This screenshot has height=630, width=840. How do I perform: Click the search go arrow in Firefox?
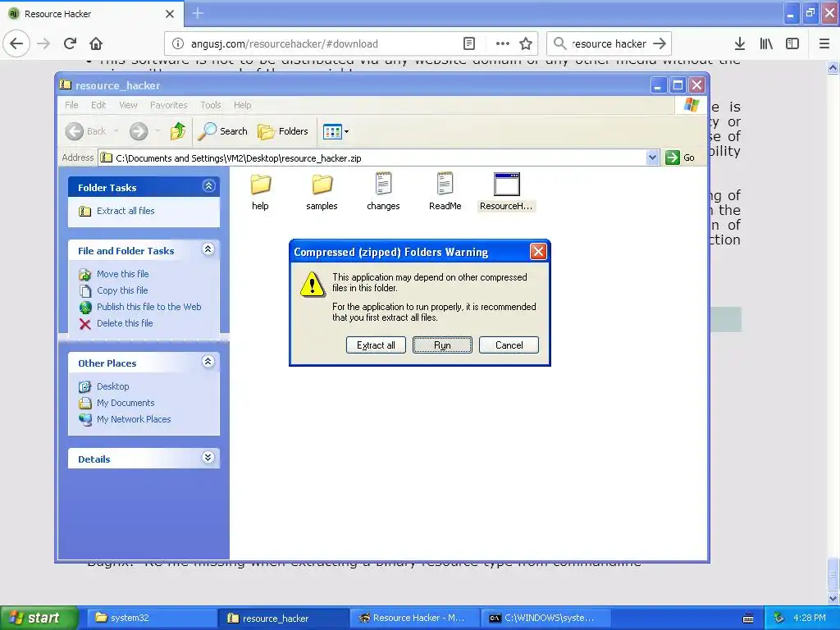660,44
